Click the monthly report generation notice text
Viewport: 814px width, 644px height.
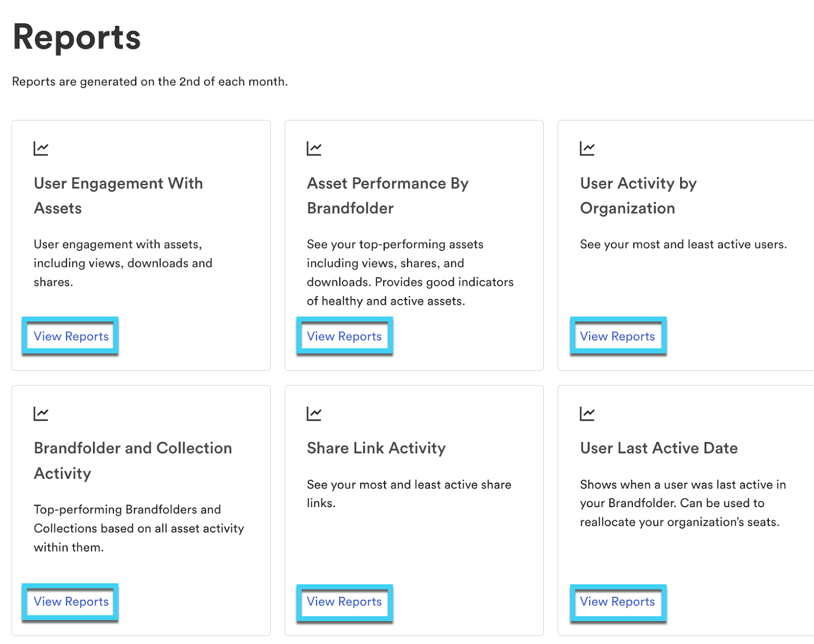(x=150, y=81)
